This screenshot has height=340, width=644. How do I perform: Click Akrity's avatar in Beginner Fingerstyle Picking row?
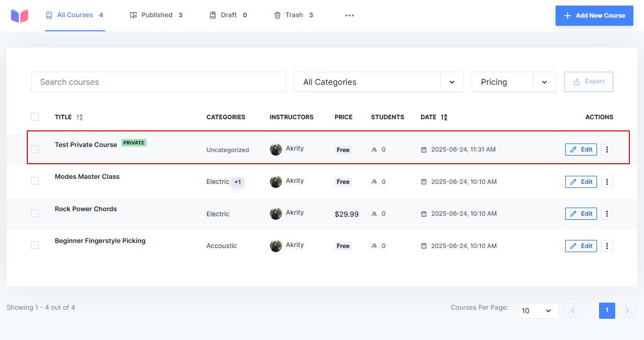click(276, 246)
